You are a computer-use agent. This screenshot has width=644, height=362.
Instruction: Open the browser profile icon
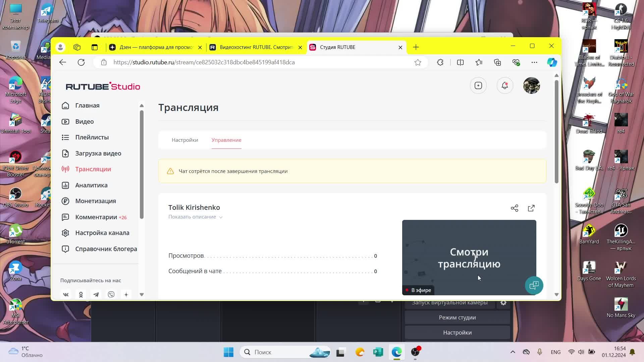pos(60,47)
